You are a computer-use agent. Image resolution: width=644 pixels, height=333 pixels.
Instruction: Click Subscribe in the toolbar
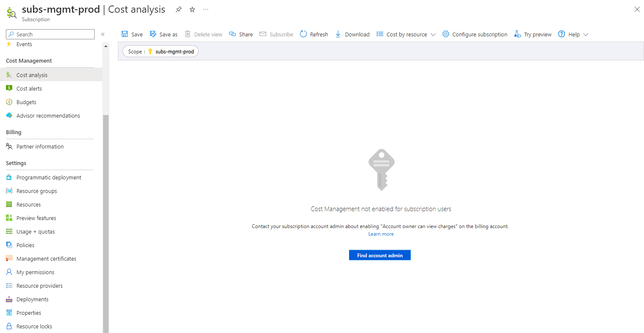click(x=276, y=34)
